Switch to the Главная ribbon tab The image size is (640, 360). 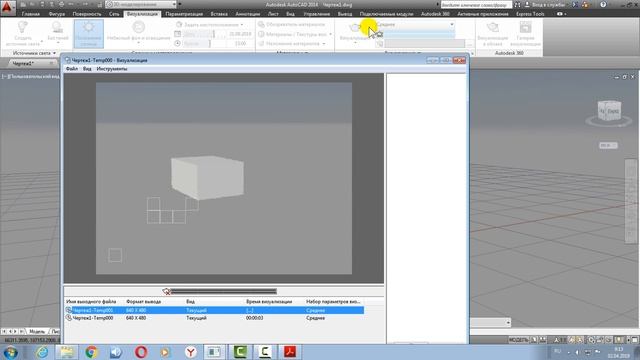click(x=31, y=14)
